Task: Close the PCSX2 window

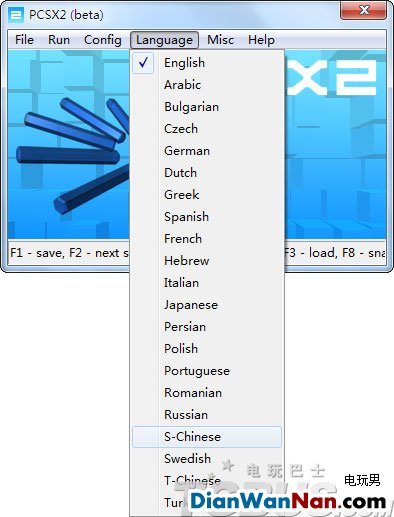Action: (364, 10)
